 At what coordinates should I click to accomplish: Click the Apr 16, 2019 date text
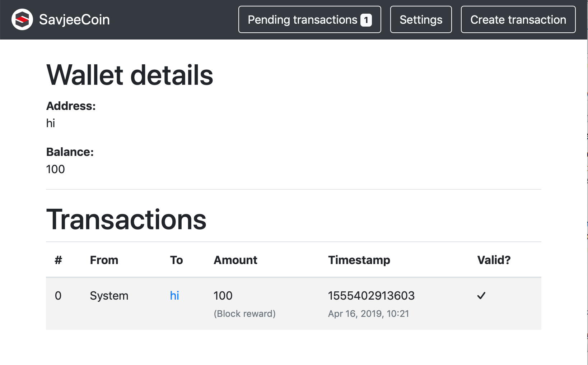(368, 314)
